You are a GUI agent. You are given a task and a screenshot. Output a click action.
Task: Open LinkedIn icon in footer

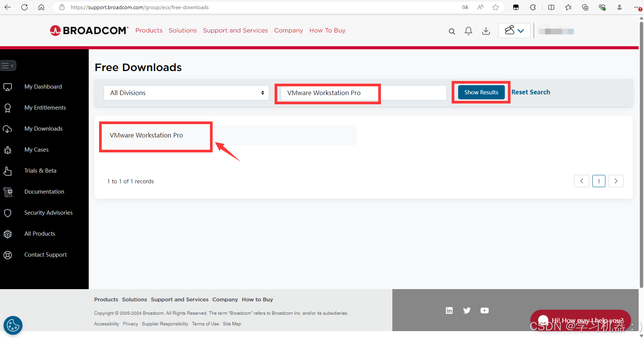(449, 311)
